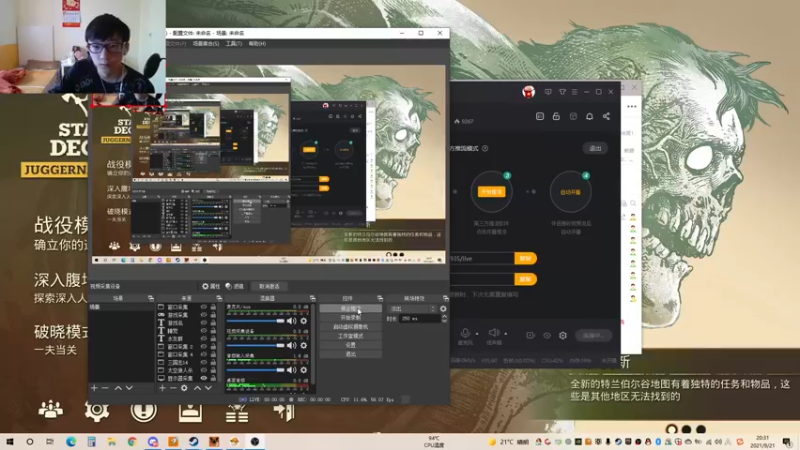Click the bell notification icon in streaming app
The image size is (800, 450).
tap(589, 116)
